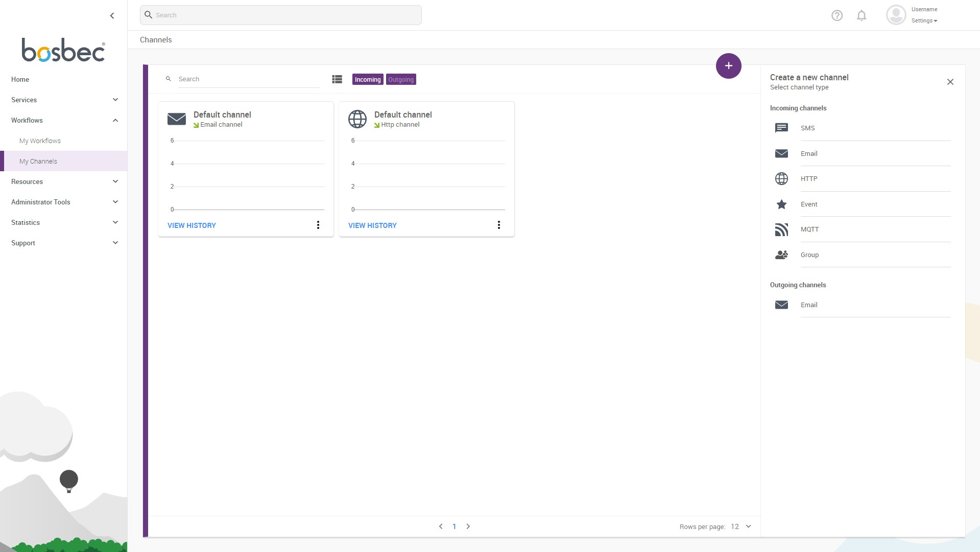
Task: Open My Channels
Action: pyautogui.click(x=64, y=161)
